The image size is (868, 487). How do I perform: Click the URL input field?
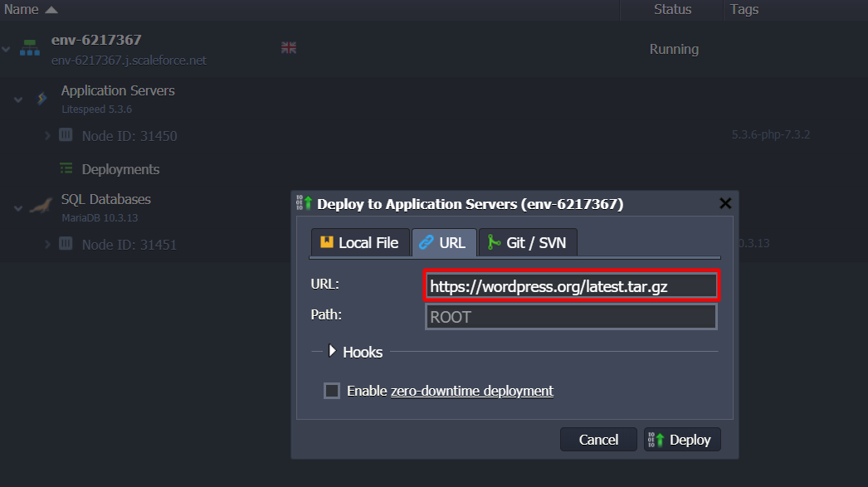[x=571, y=286]
